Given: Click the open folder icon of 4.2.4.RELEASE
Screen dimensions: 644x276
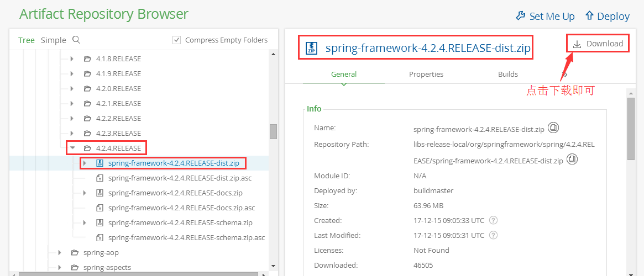Looking at the screenshot, I should coord(87,148).
